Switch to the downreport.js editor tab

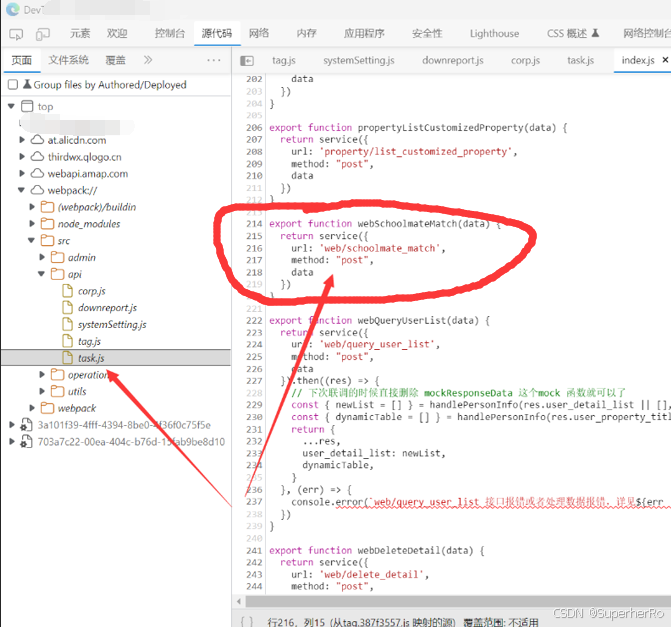coord(453,60)
